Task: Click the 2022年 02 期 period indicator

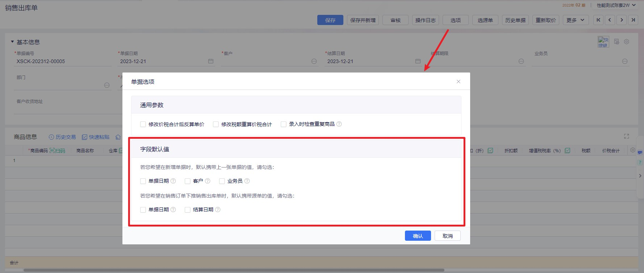Action: click(x=574, y=5)
